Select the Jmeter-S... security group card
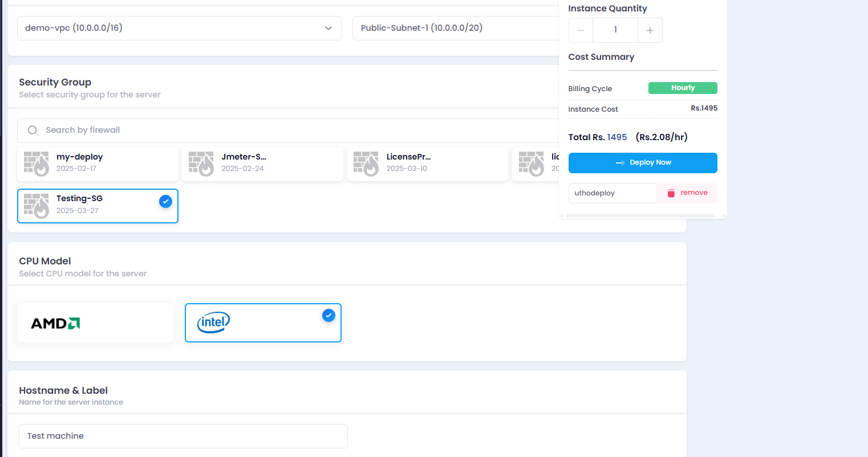Image resolution: width=868 pixels, height=457 pixels. (262, 164)
